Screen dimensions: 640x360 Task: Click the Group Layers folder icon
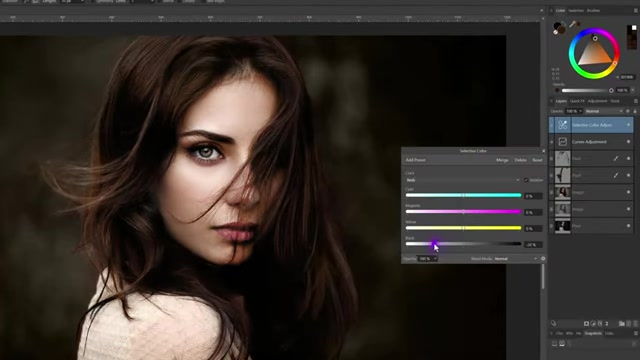(621, 323)
